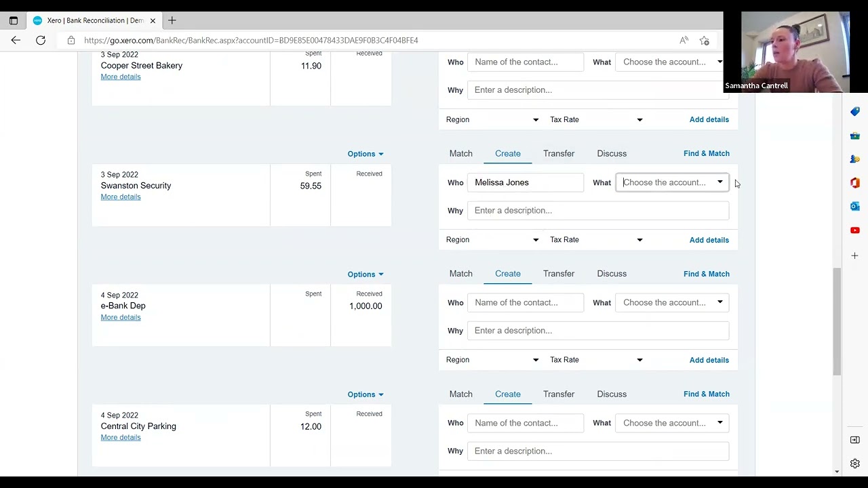Open More details for Swanston Security
Screen dimensions: 868x488
point(121,197)
